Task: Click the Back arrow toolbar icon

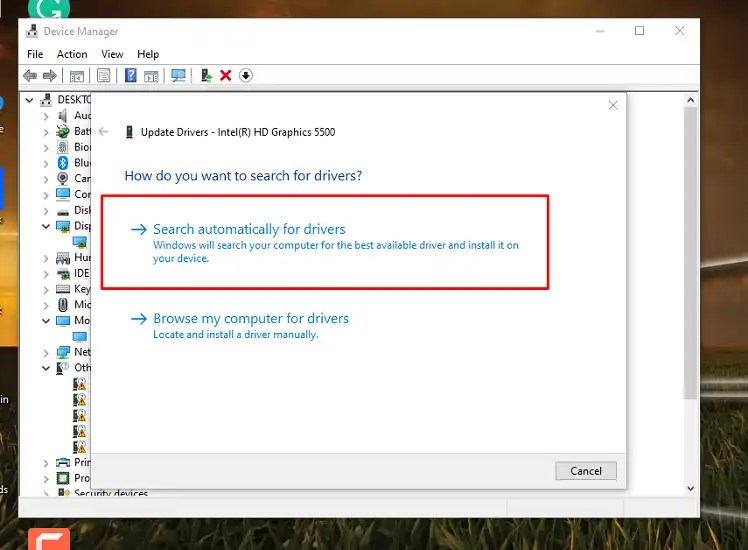Action: pos(30,75)
